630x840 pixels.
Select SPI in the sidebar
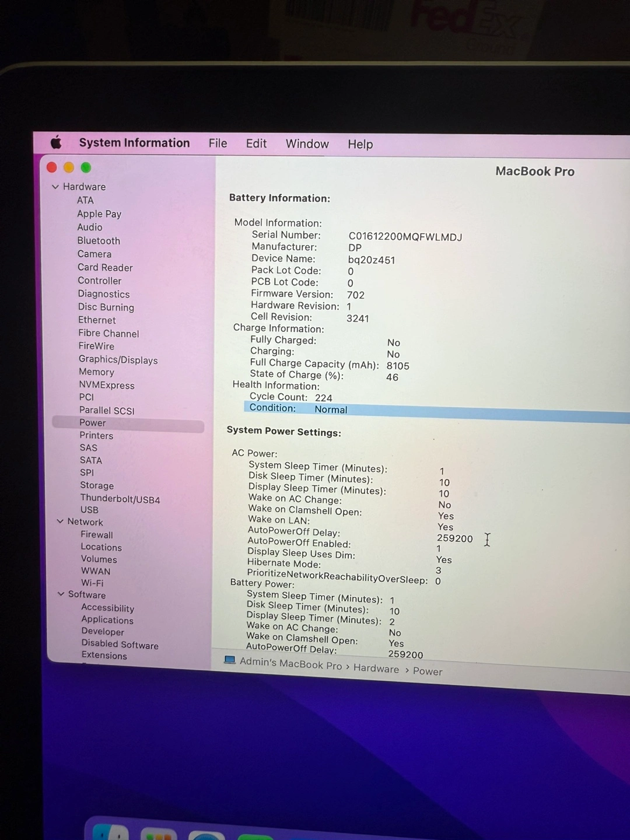[87, 473]
